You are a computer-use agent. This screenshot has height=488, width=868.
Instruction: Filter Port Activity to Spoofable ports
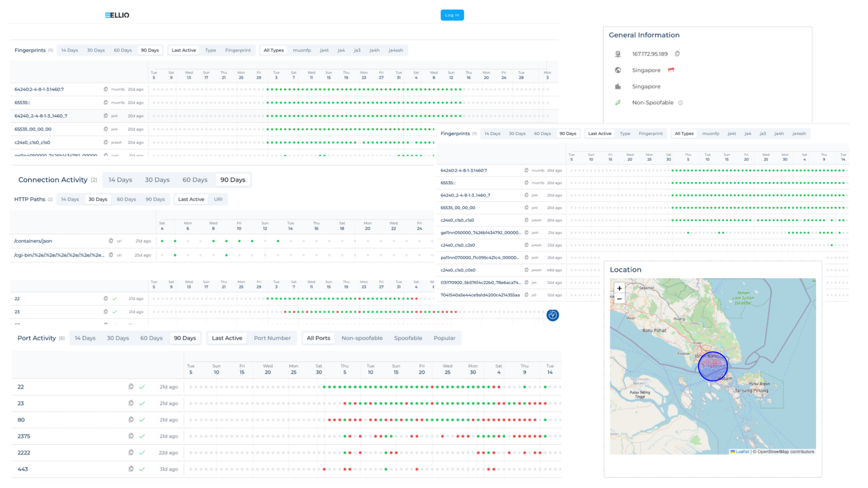(x=408, y=338)
